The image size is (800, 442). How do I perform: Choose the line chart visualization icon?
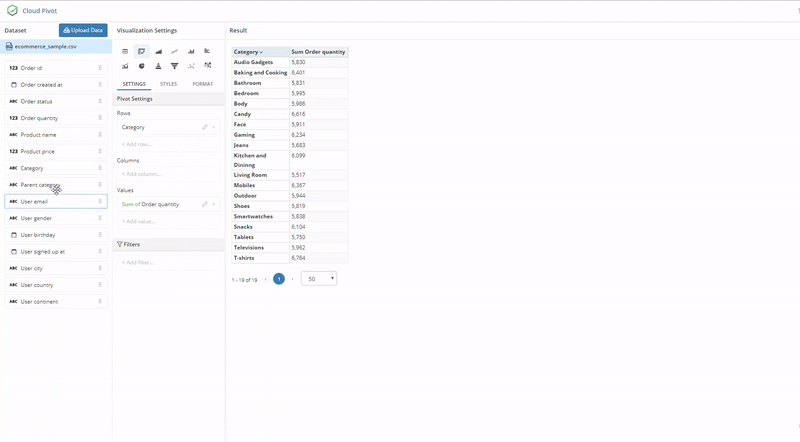coord(174,51)
